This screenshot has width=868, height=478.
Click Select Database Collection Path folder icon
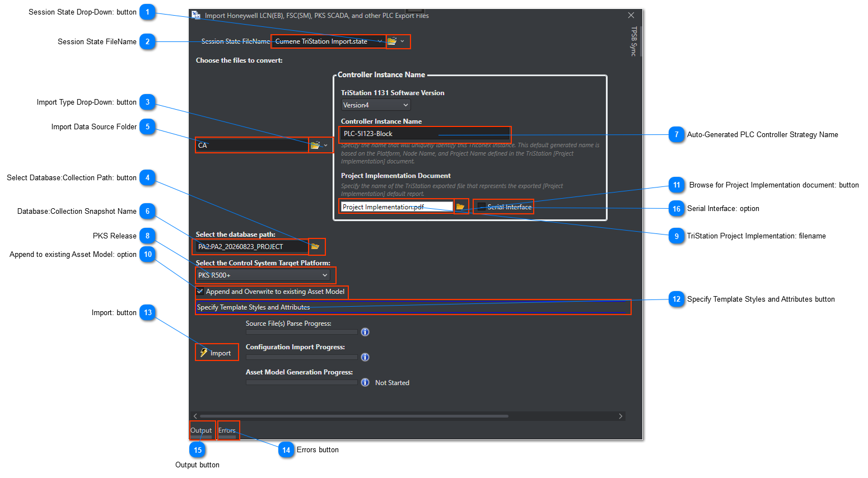click(x=315, y=247)
